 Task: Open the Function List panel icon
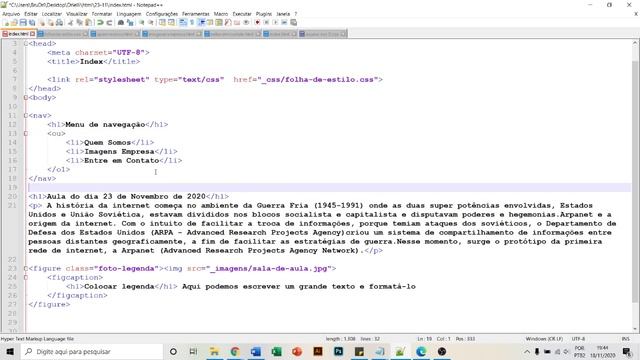click(228, 22)
